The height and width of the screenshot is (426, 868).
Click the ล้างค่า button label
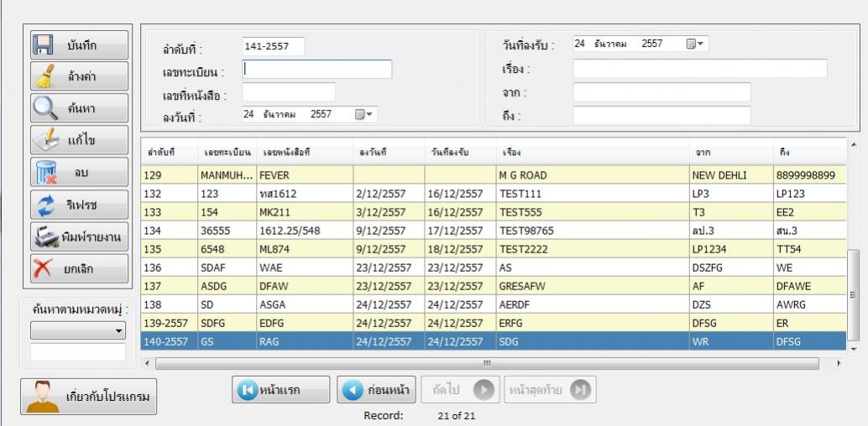coord(82,77)
